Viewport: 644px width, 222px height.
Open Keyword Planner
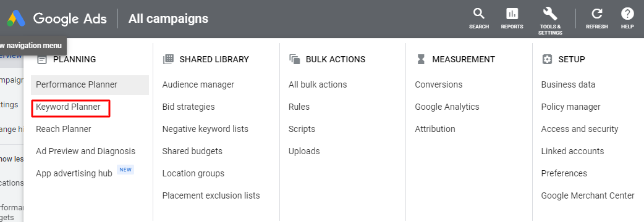(x=68, y=107)
